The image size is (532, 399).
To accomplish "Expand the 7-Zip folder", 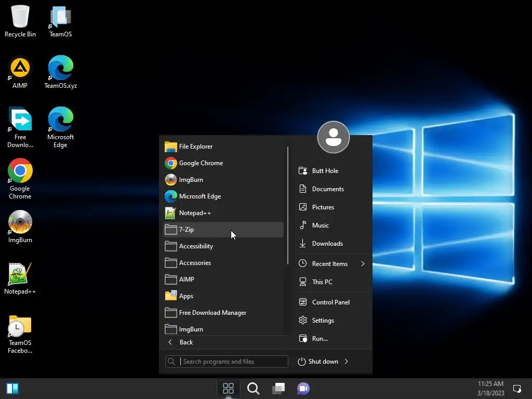I will 223,230.
